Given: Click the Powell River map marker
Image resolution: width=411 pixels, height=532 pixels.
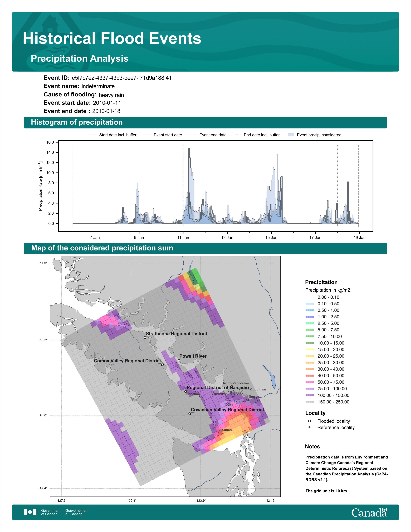Looking at the screenshot, I should [179, 360].
